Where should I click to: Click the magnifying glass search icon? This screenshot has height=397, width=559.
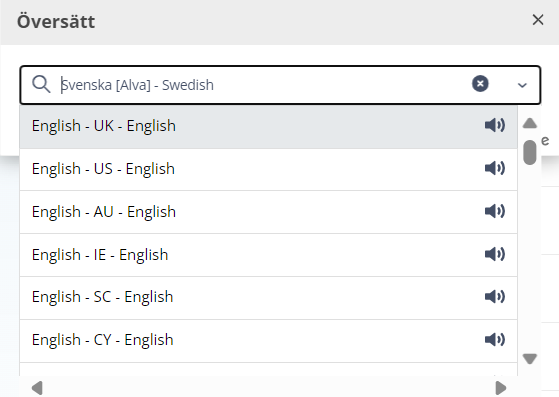pyautogui.click(x=41, y=85)
